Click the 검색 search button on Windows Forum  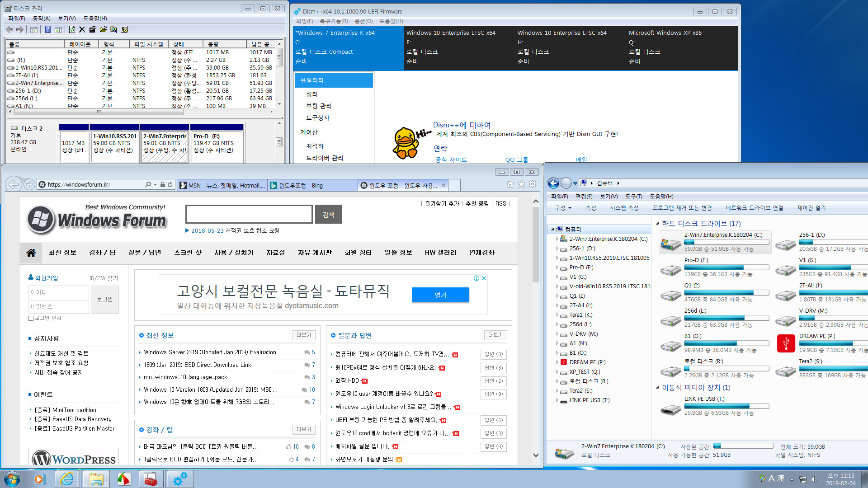[328, 215]
